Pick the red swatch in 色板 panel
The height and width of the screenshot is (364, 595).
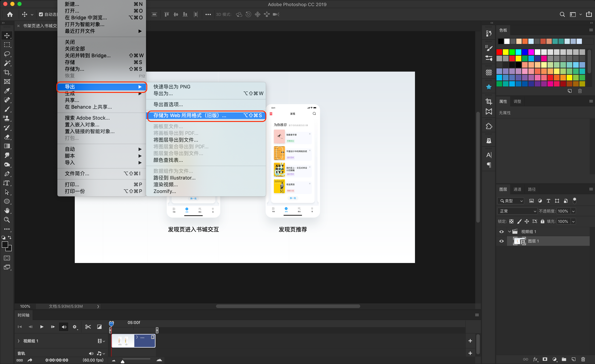point(499,52)
